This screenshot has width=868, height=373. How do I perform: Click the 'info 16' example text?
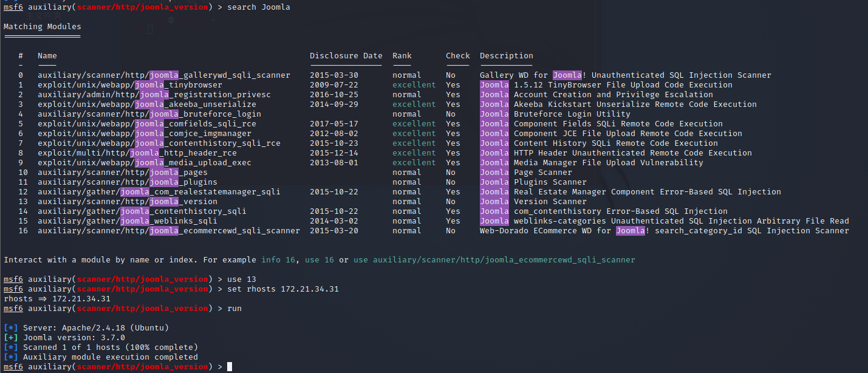pos(278,260)
